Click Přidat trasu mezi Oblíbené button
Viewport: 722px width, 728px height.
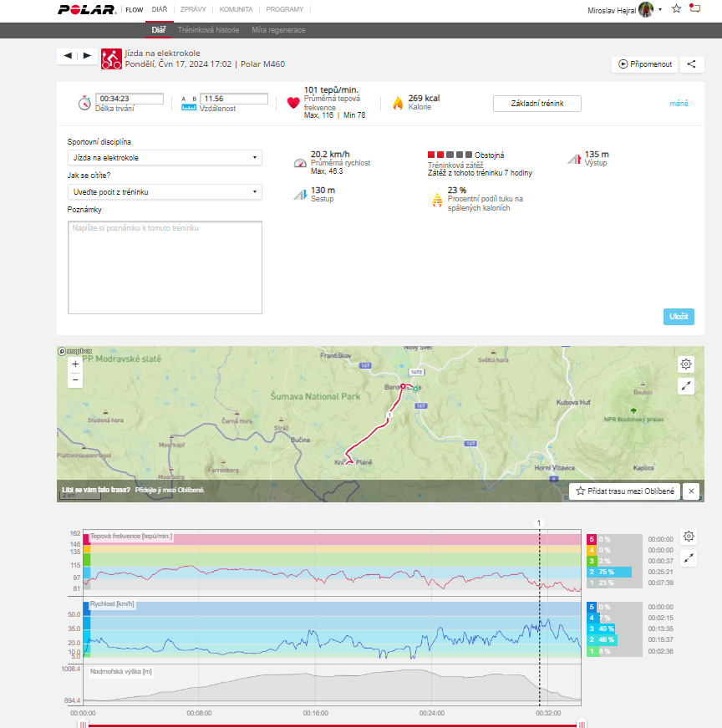coord(624,491)
